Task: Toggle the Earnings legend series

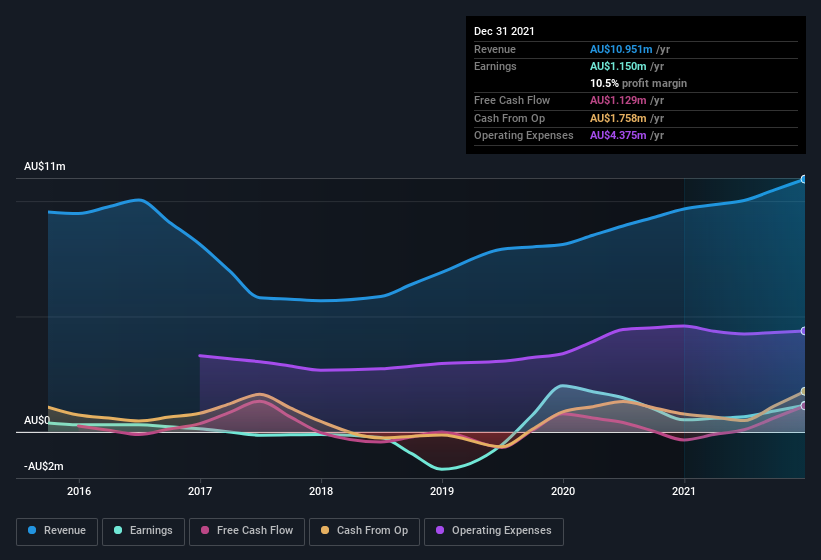Action: (x=142, y=530)
